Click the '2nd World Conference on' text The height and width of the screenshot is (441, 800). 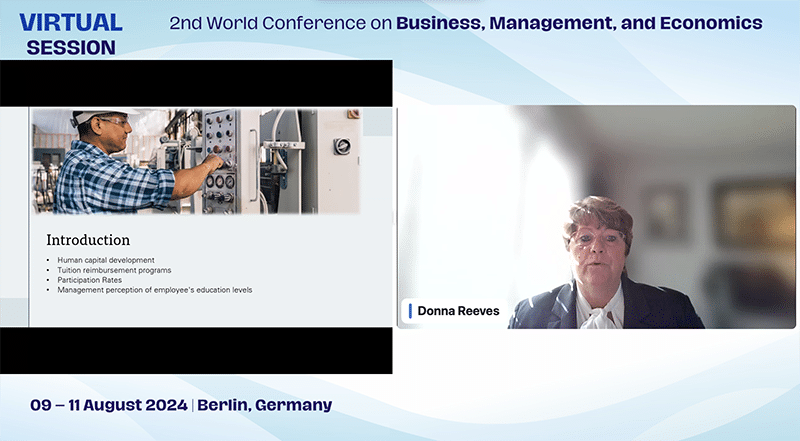280,23
